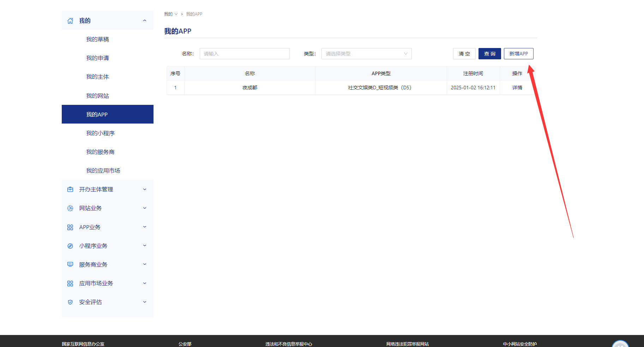
Task: Click the grid icon beside 应用市场业务
Action: click(x=70, y=283)
